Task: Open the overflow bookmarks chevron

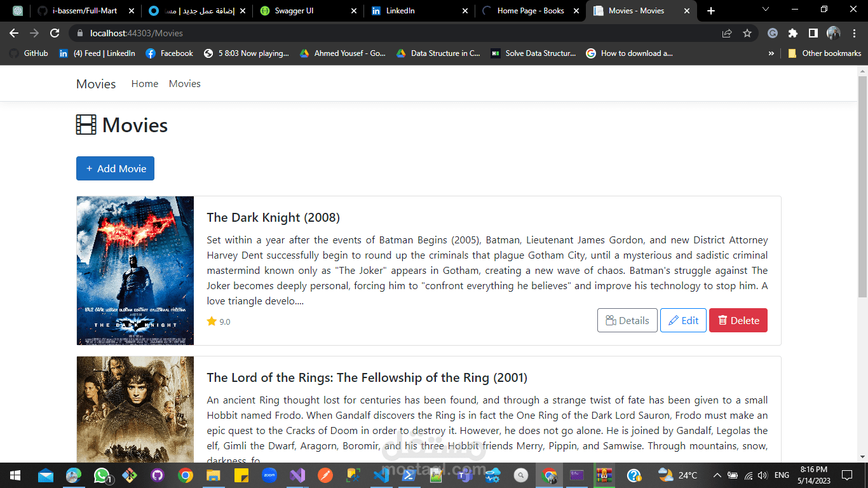Action: pyautogui.click(x=771, y=53)
